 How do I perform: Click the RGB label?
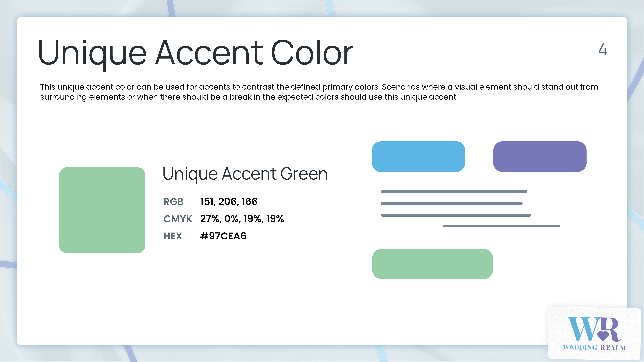[173, 202]
